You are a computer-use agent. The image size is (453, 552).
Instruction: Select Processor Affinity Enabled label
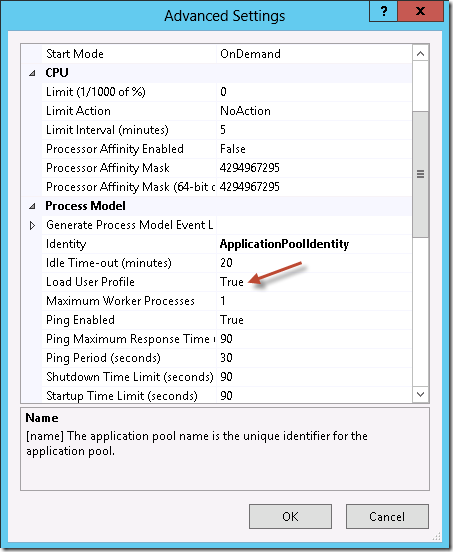tap(115, 149)
